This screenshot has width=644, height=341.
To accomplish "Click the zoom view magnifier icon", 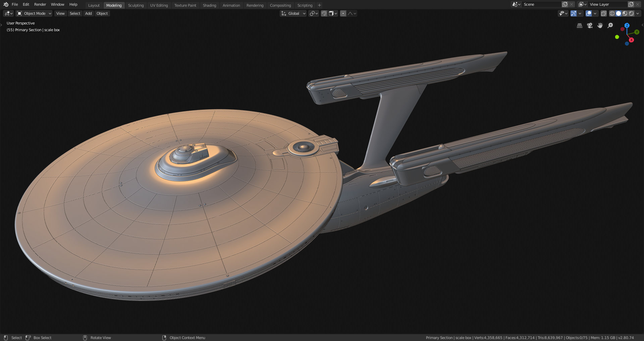I will tap(610, 25).
